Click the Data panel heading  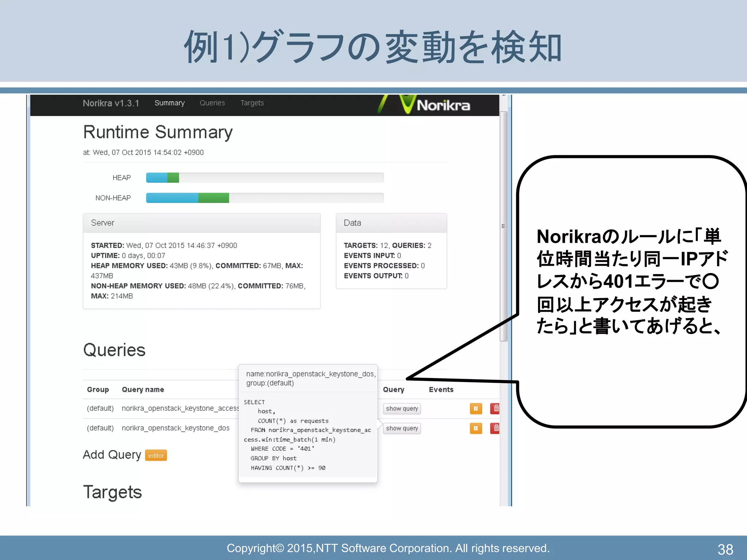(x=391, y=223)
